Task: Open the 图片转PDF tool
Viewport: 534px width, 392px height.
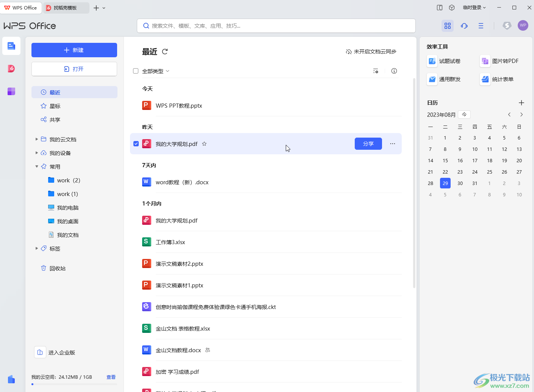Action: click(x=499, y=61)
